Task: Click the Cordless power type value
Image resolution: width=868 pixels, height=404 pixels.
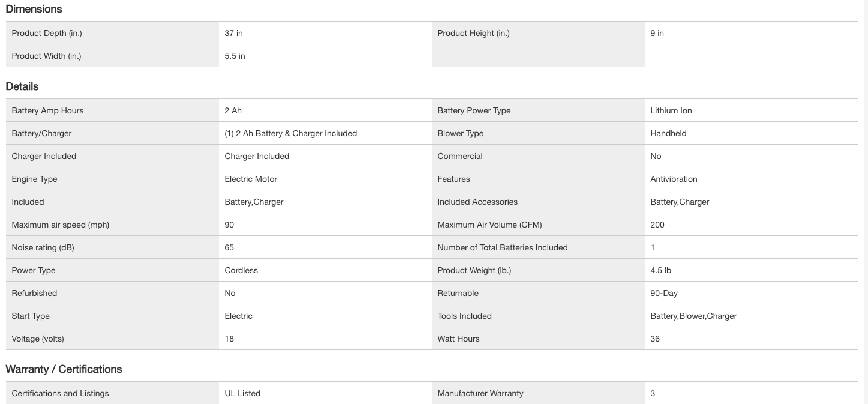Action: click(241, 271)
